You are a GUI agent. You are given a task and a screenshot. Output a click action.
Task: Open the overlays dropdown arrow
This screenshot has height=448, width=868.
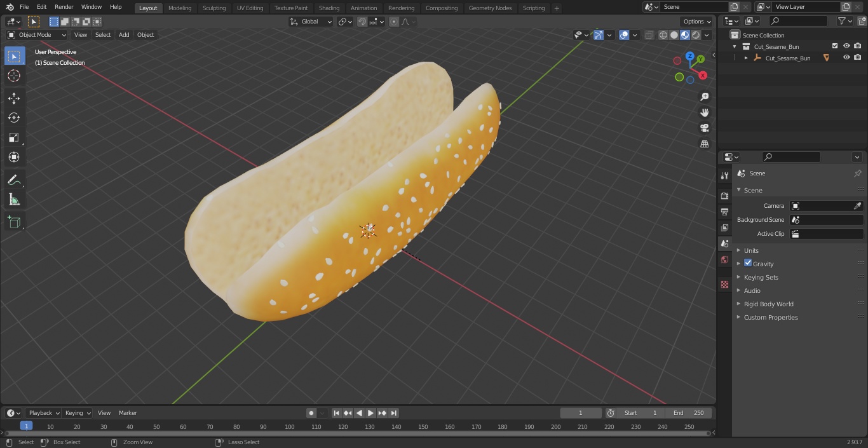635,35
